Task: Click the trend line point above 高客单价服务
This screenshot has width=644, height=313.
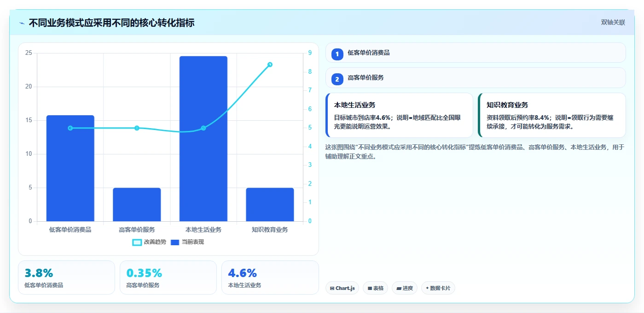Action: 137,128
